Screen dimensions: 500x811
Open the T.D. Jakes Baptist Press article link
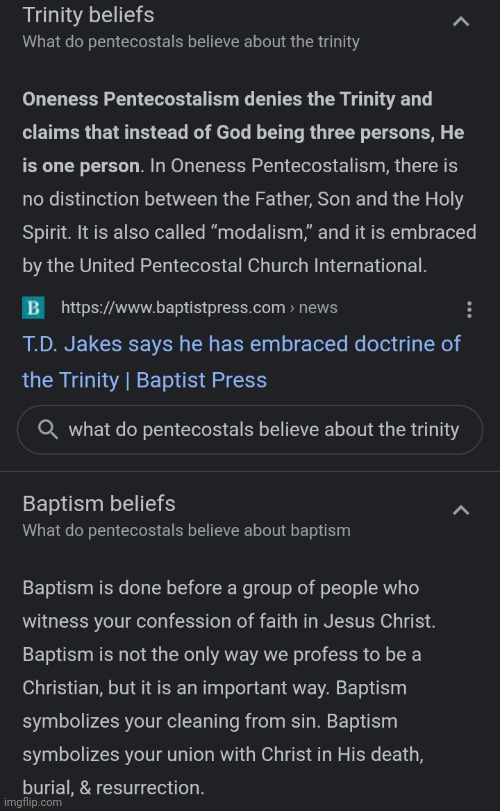point(241,362)
